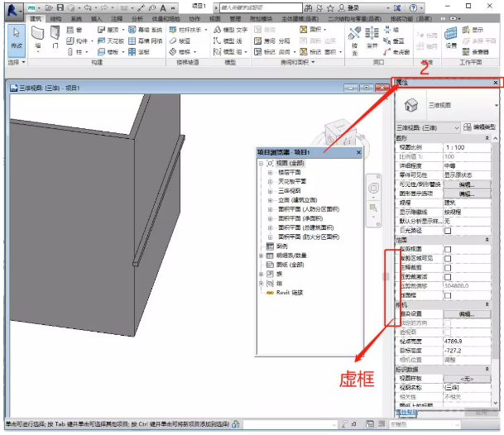Toggle the Section Box (剖面框) checkbox
Image resolution: width=504 pixels, height=435 pixels.
click(448, 295)
